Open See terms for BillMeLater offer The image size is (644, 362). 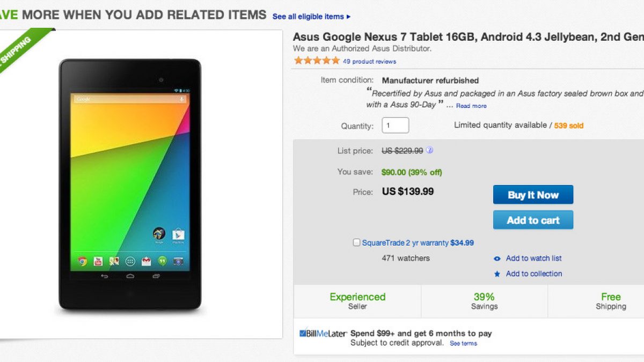pyautogui.click(x=463, y=343)
